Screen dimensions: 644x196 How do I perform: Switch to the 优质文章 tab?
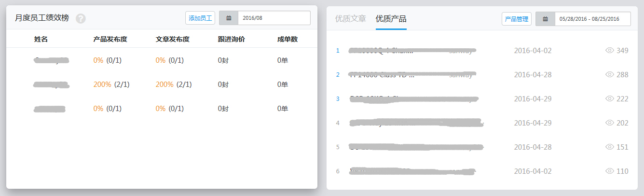coord(351,19)
